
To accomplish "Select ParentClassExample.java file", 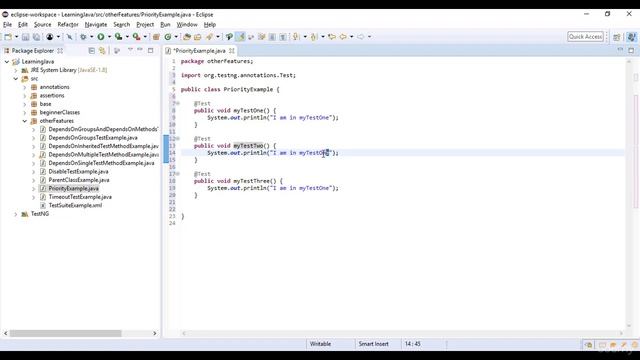I will click(79, 180).
